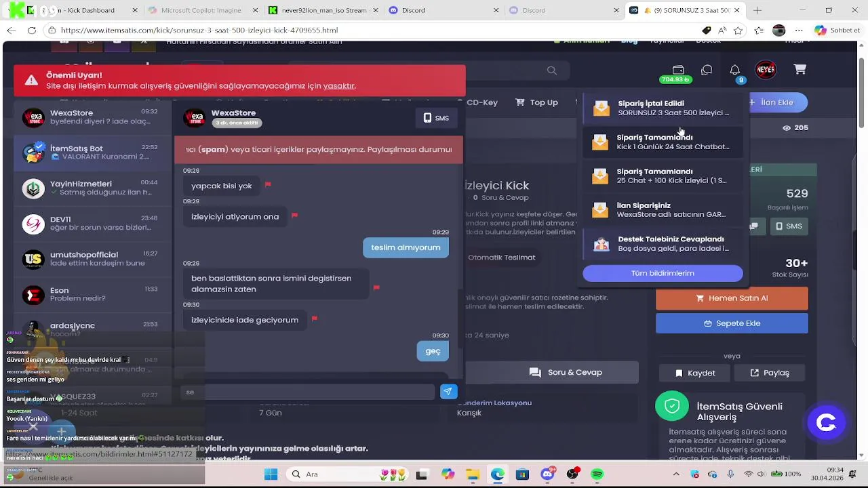The height and width of the screenshot is (488, 868).
Task: Flag the message "izleyiciyi atiyorum ona"
Action: (x=294, y=216)
